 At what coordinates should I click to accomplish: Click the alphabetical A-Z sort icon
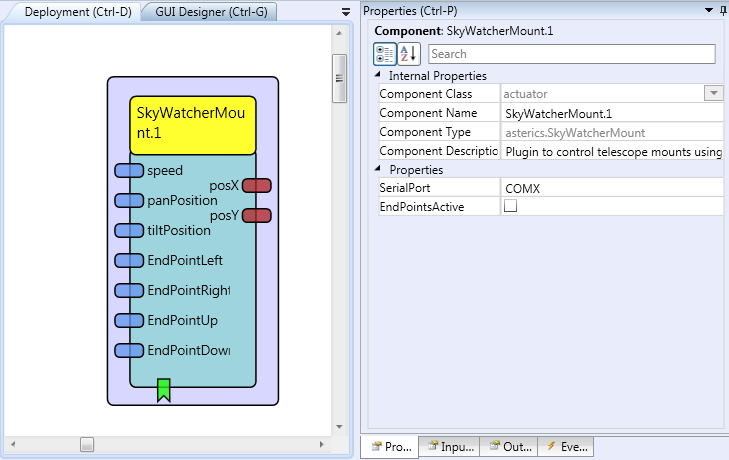[x=409, y=54]
